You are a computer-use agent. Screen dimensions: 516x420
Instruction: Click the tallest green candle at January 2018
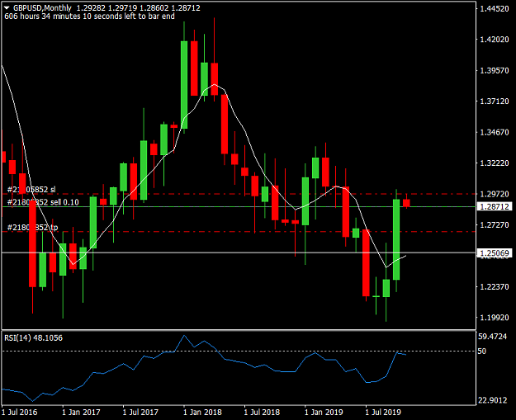point(184,85)
